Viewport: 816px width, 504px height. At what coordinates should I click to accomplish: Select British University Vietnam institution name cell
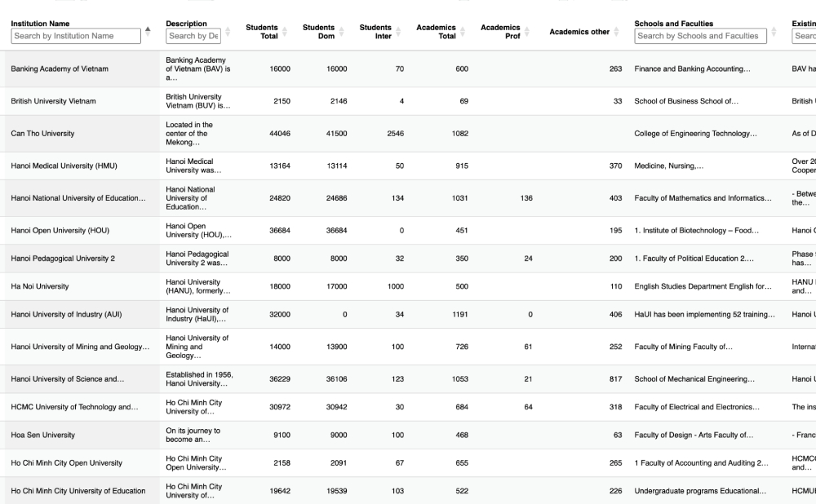pos(53,101)
